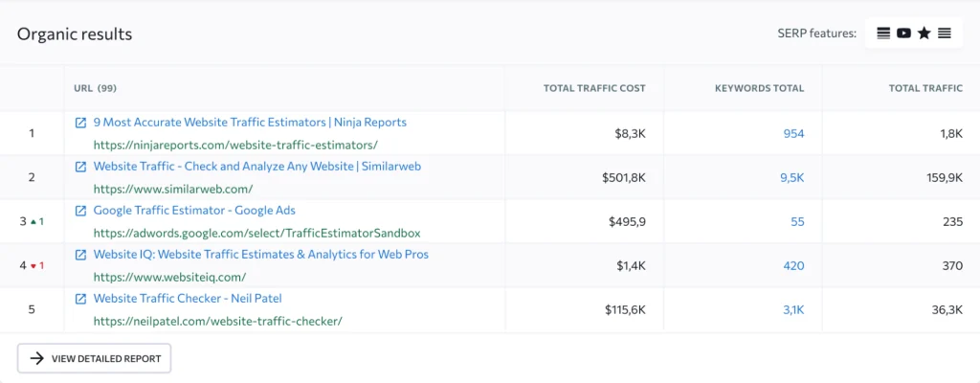Click the ninjareports.com URL text

(x=235, y=146)
